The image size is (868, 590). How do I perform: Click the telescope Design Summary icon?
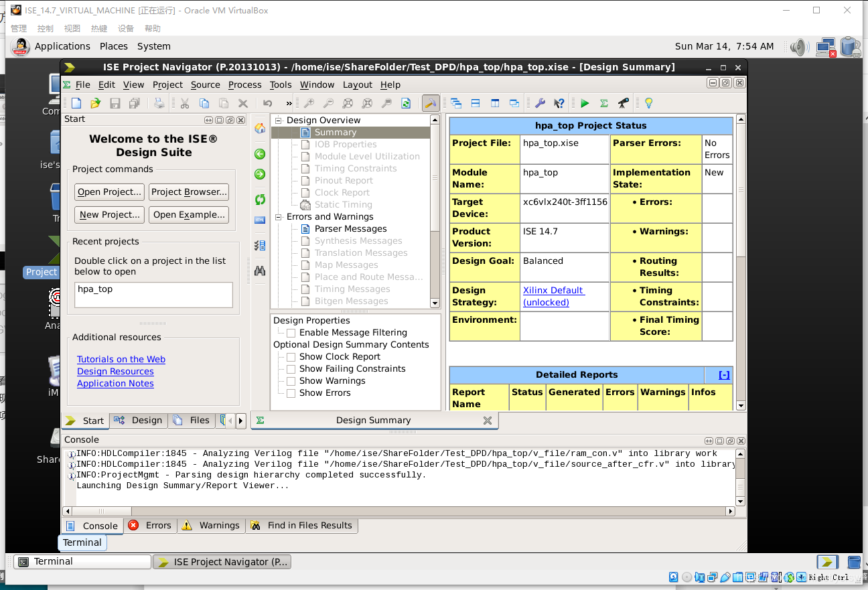click(x=624, y=103)
